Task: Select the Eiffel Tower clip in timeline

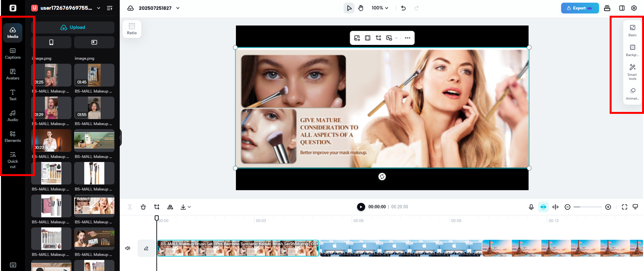Action: click(562, 248)
